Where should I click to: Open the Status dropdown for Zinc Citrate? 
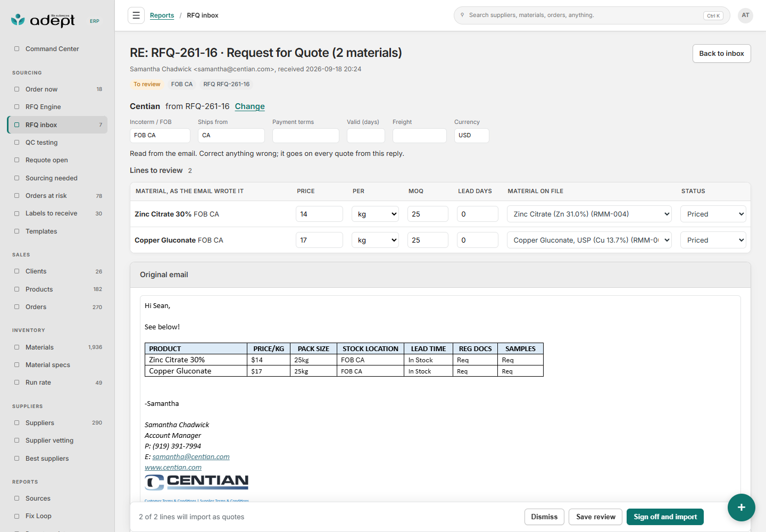point(713,214)
